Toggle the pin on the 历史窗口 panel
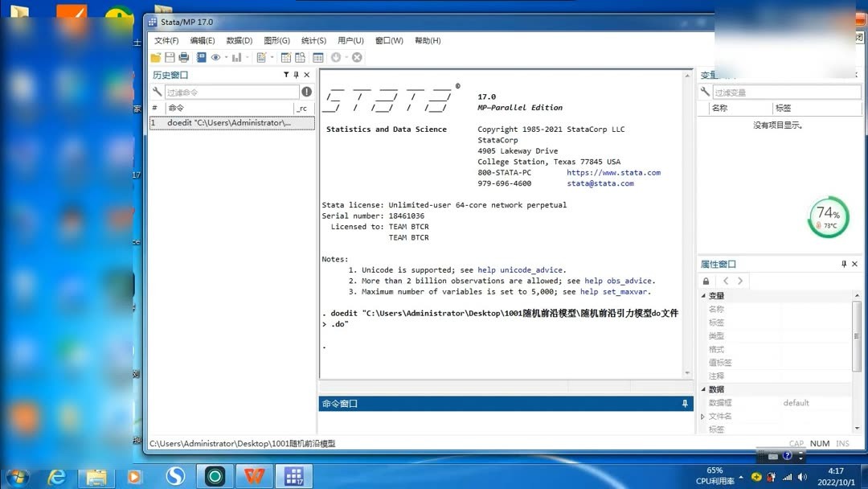Viewport: 868px width, 489px height. [x=297, y=74]
